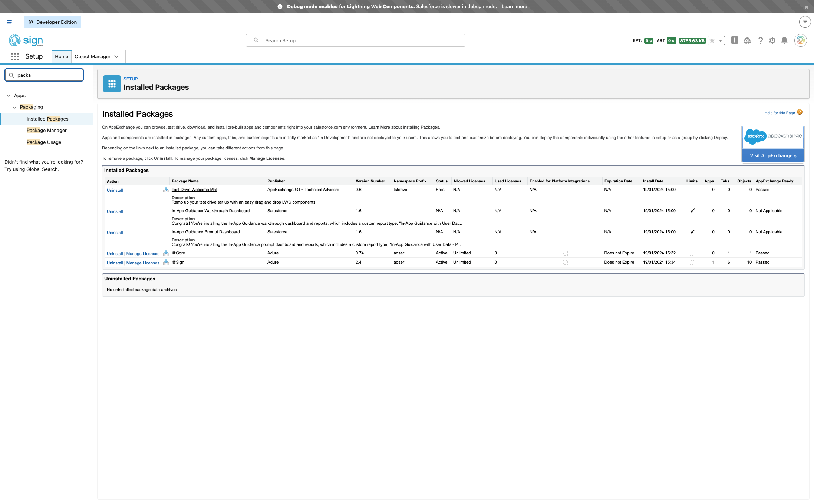Toggle Platform Integrations checkbox for @Sign
Image resolution: width=814 pixels, height=504 pixels.
[x=565, y=263]
